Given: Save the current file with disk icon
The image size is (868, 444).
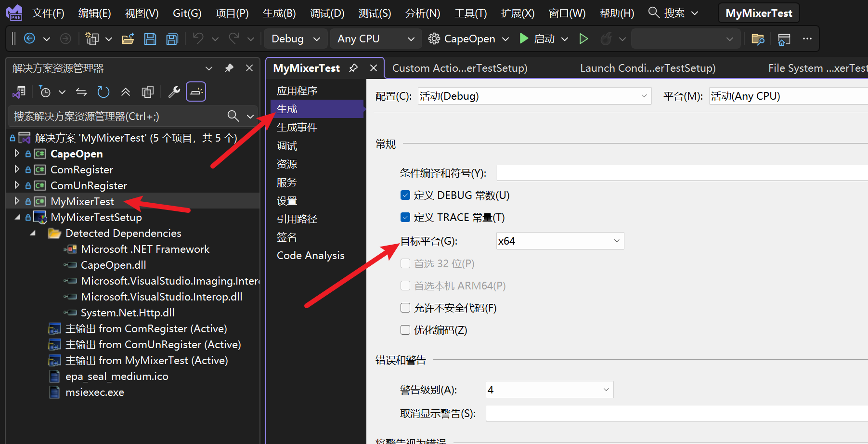Looking at the screenshot, I should (x=150, y=39).
